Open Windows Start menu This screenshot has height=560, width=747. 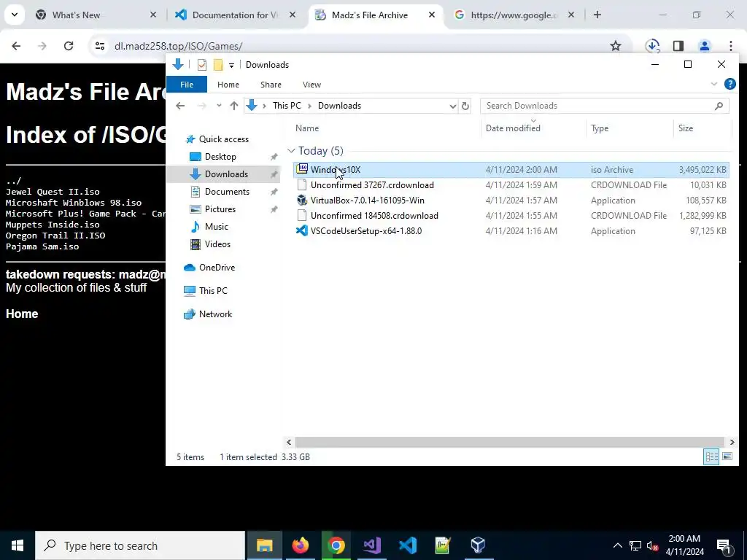coord(18,545)
